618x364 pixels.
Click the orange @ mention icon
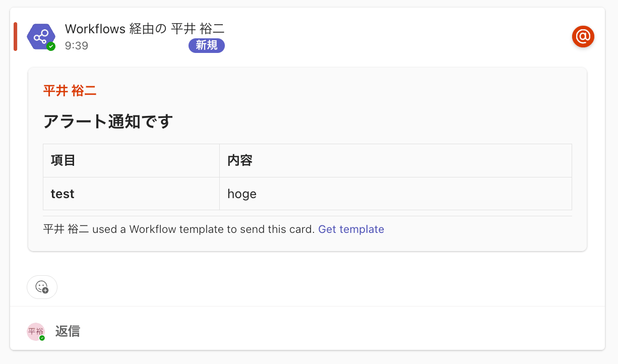point(583,36)
